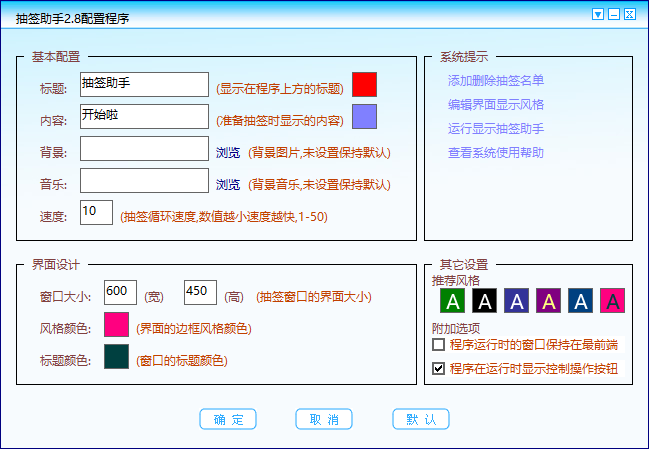Viewport: 649px width, 449px height.
Task: Click the empty 音乐 path field
Action: pos(144,180)
